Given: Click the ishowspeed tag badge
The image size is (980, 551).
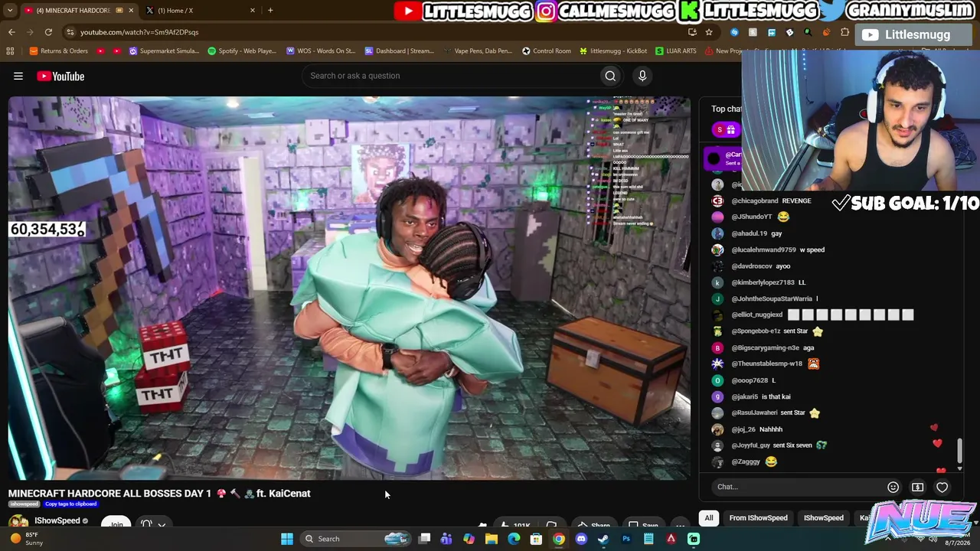Looking at the screenshot, I should [24, 504].
